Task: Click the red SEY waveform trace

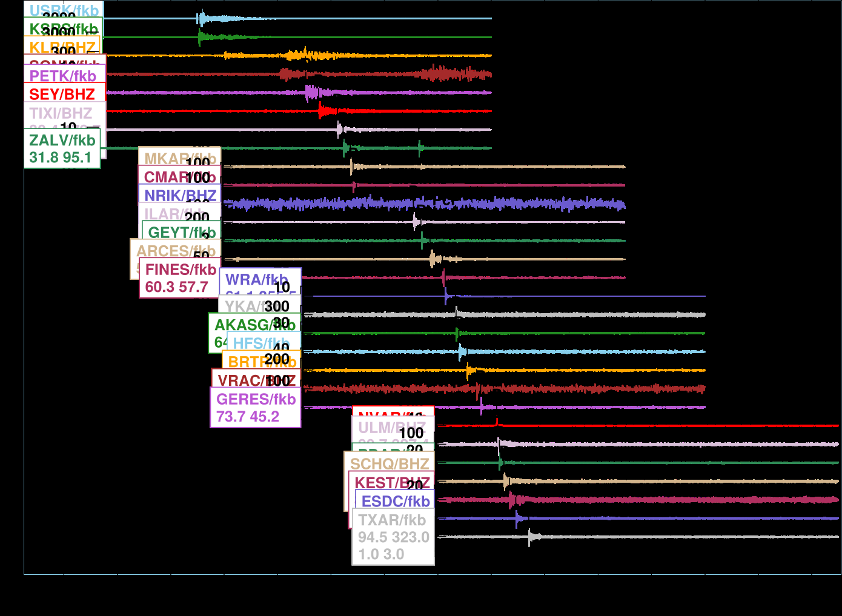Action: (299, 111)
